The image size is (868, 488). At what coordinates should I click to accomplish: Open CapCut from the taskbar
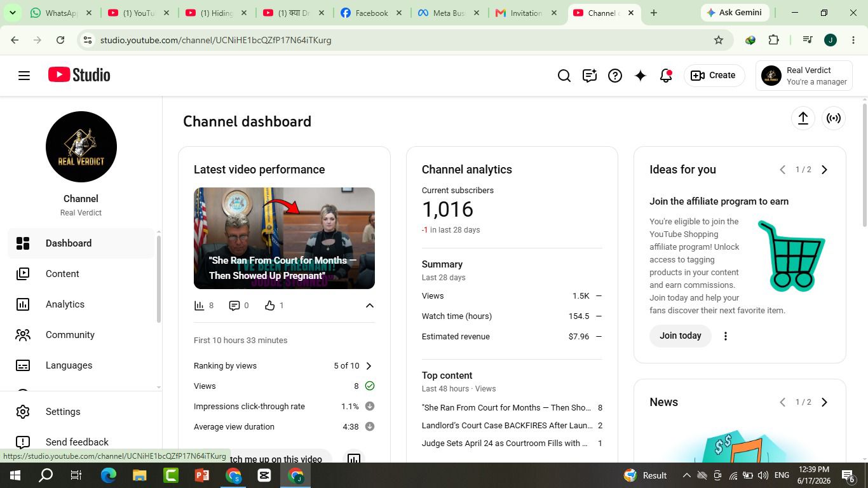[x=264, y=475]
